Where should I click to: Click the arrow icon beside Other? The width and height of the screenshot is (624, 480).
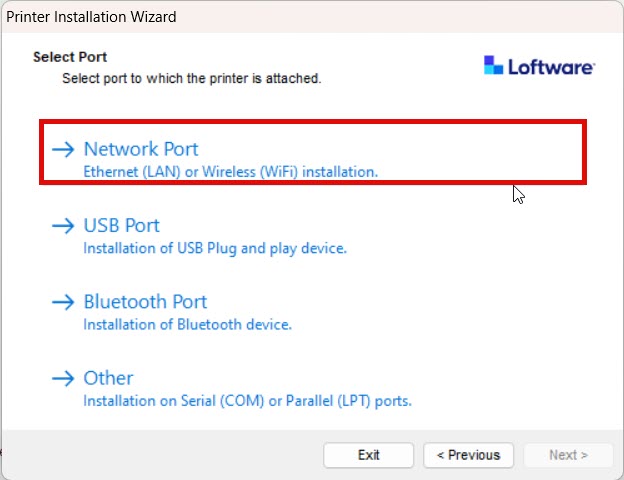click(63, 378)
